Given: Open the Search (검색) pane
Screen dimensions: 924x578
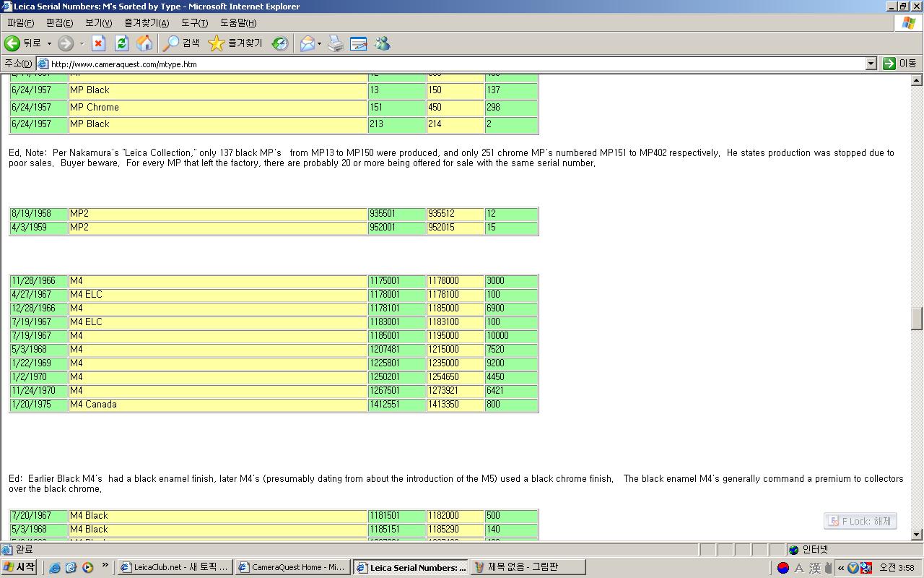Looking at the screenshot, I should [181, 43].
